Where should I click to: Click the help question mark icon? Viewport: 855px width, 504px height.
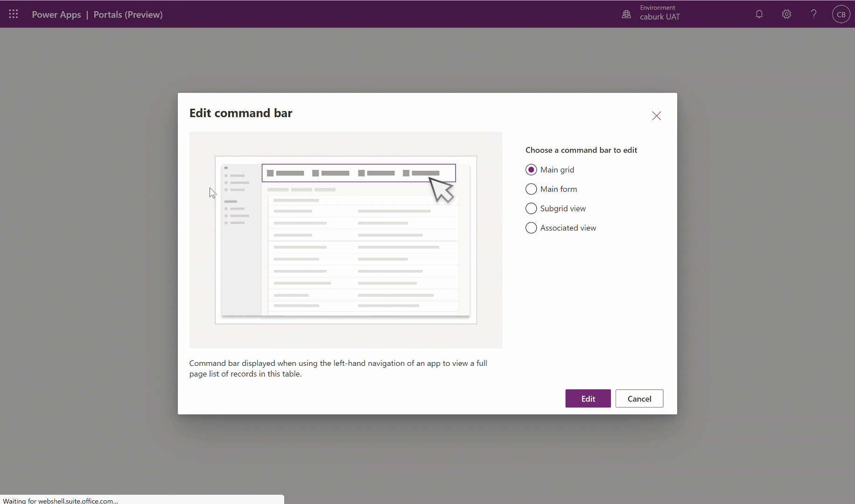tap(813, 14)
